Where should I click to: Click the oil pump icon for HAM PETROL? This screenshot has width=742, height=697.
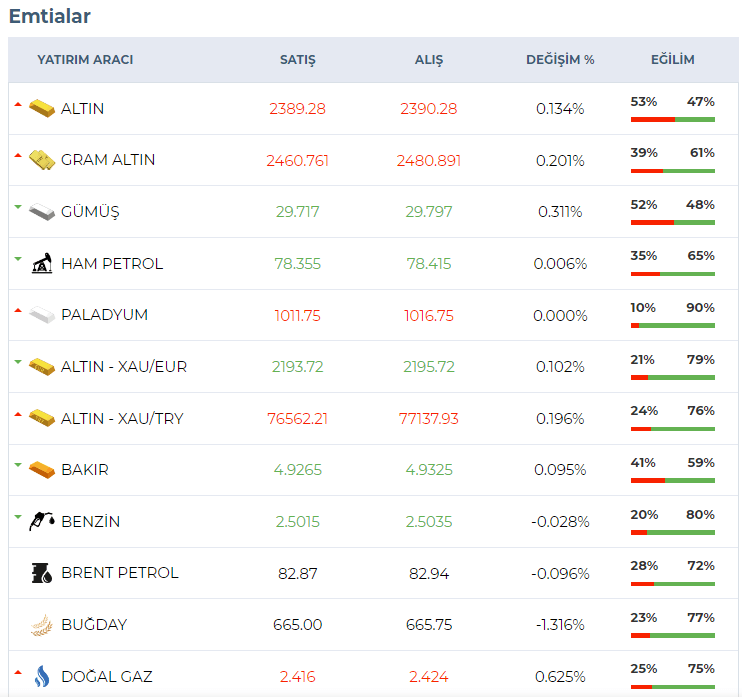click(41, 264)
